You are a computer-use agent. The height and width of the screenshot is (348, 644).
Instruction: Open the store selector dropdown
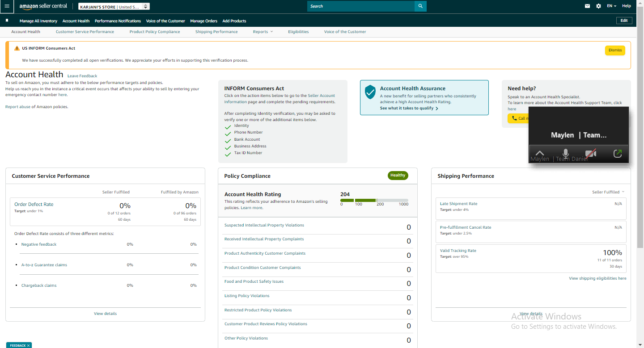coord(114,7)
